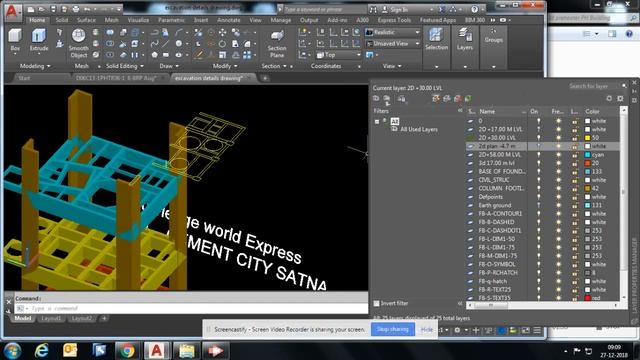
Task: Open the Unsaved View dropdown
Action: pyautogui.click(x=392, y=43)
